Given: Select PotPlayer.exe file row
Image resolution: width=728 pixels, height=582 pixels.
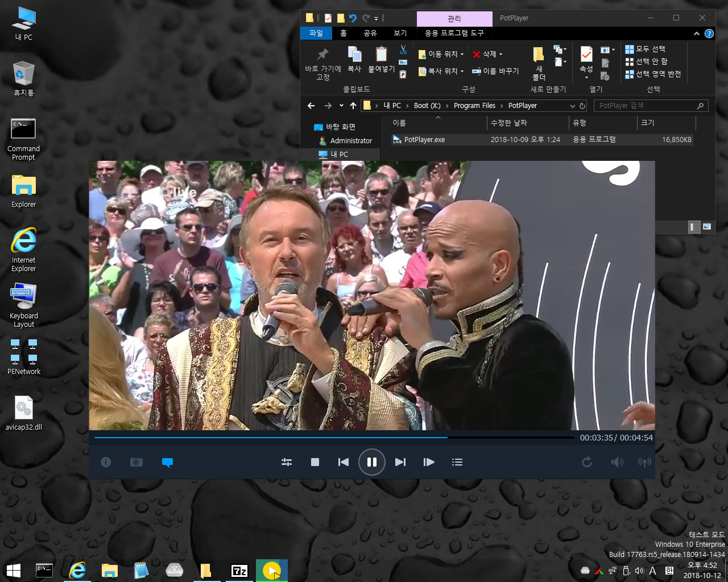Looking at the screenshot, I should pos(542,139).
